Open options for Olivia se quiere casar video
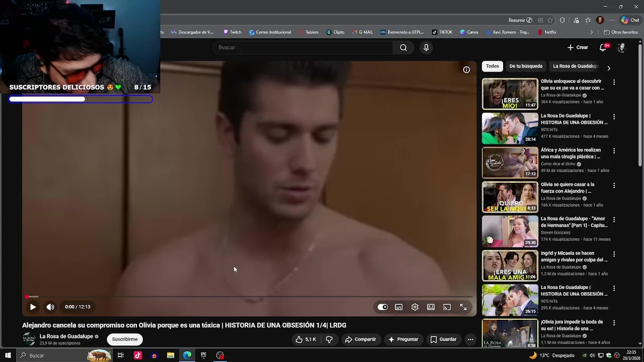This screenshot has height=362, width=644. tap(614, 186)
